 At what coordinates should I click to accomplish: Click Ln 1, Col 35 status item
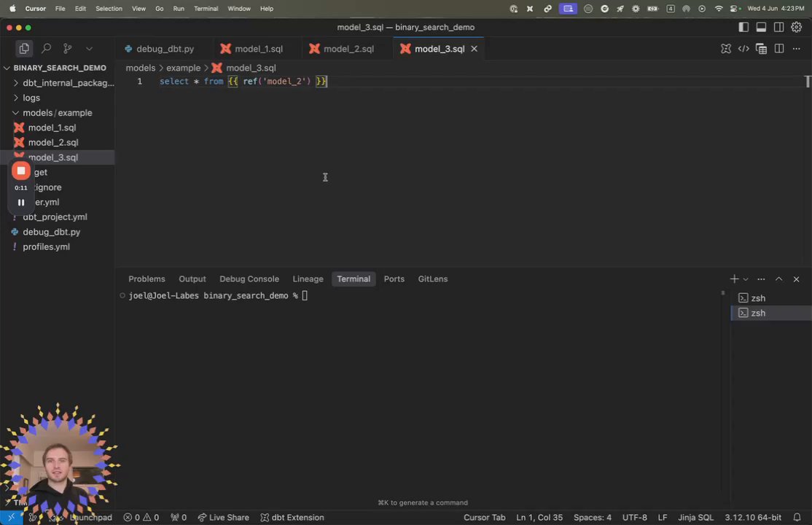(539, 517)
